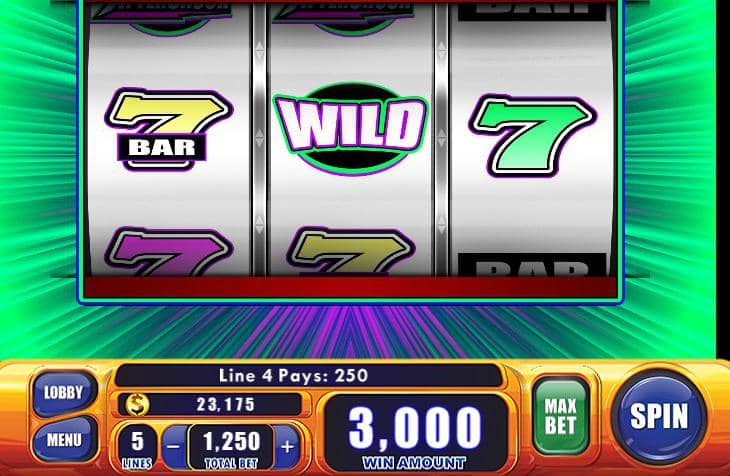Increase total bet with plus button

tap(286, 447)
